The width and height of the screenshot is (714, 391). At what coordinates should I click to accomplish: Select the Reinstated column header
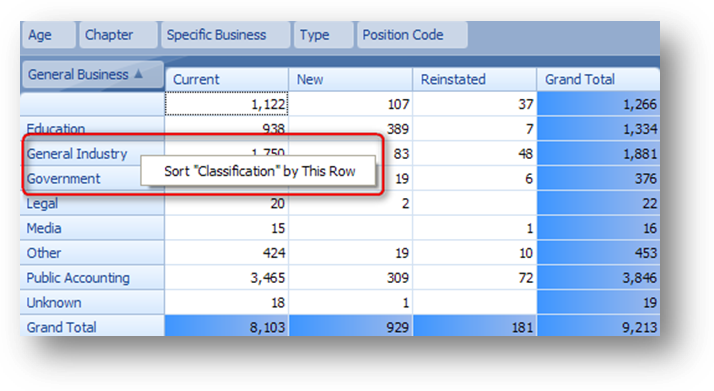[x=474, y=80]
